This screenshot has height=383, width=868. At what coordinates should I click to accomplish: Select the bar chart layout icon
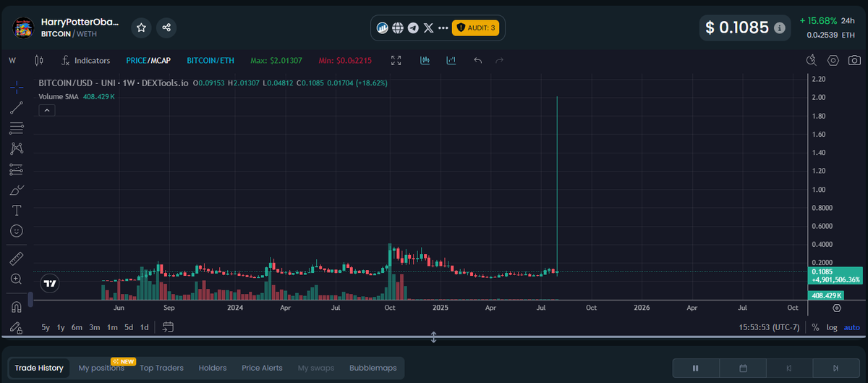click(x=451, y=61)
